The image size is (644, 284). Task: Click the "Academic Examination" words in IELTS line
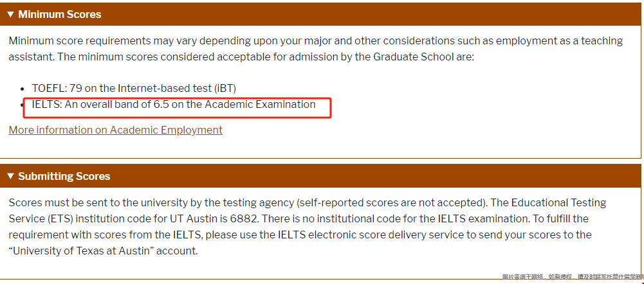point(260,104)
